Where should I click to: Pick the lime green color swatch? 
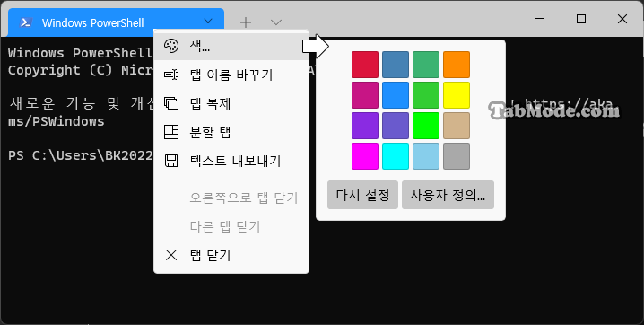coord(426,95)
